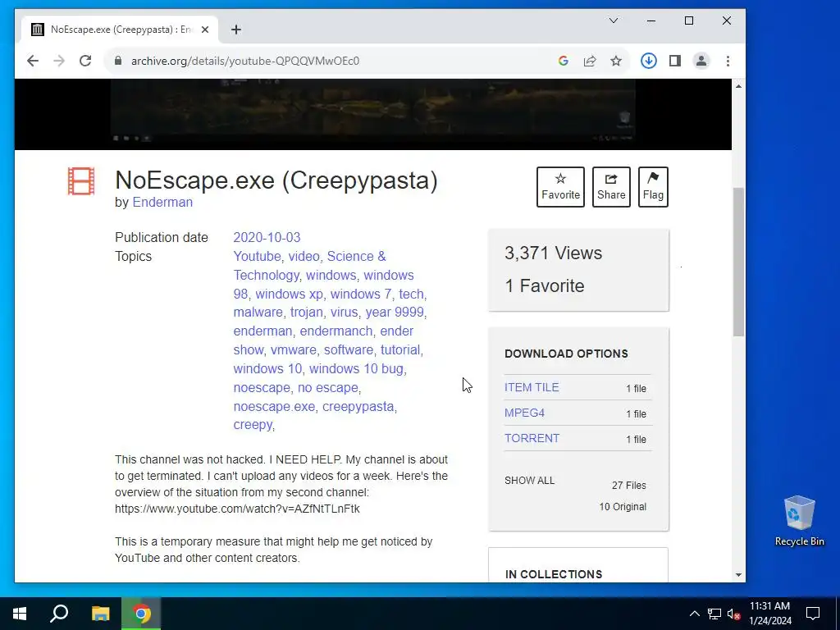The image size is (840, 630).
Task: Open the Chrome three-dot menu
Action: tap(728, 61)
